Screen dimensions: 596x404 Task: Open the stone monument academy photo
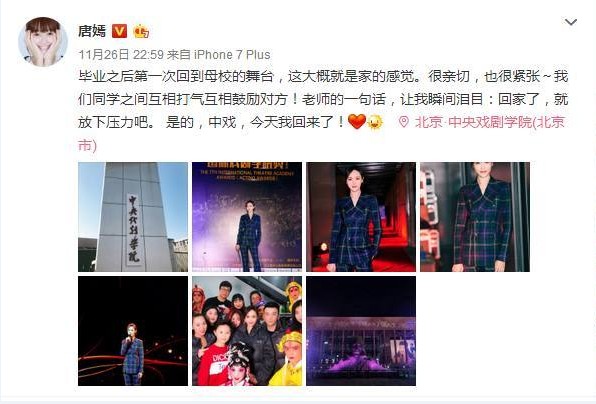click(x=133, y=217)
